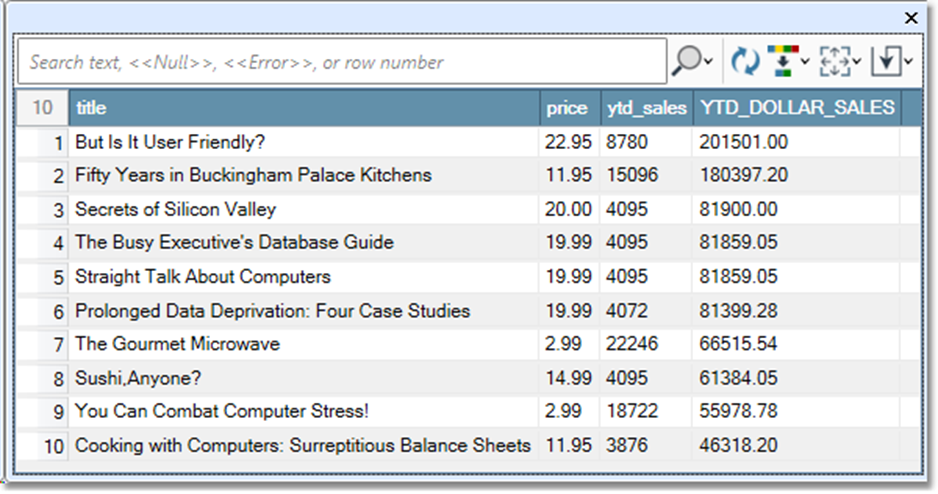Click the export download icon

point(886,61)
